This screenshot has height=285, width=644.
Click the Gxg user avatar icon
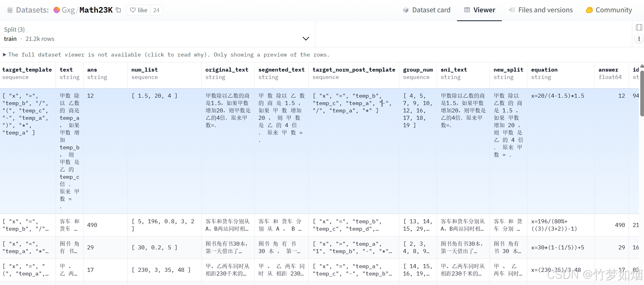(57, 10)
